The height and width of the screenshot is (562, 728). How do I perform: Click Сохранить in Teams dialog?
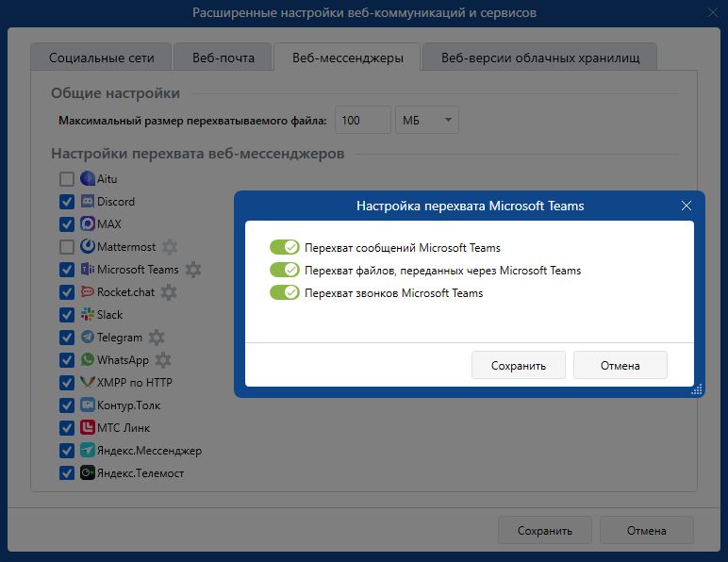coord(518,365)
